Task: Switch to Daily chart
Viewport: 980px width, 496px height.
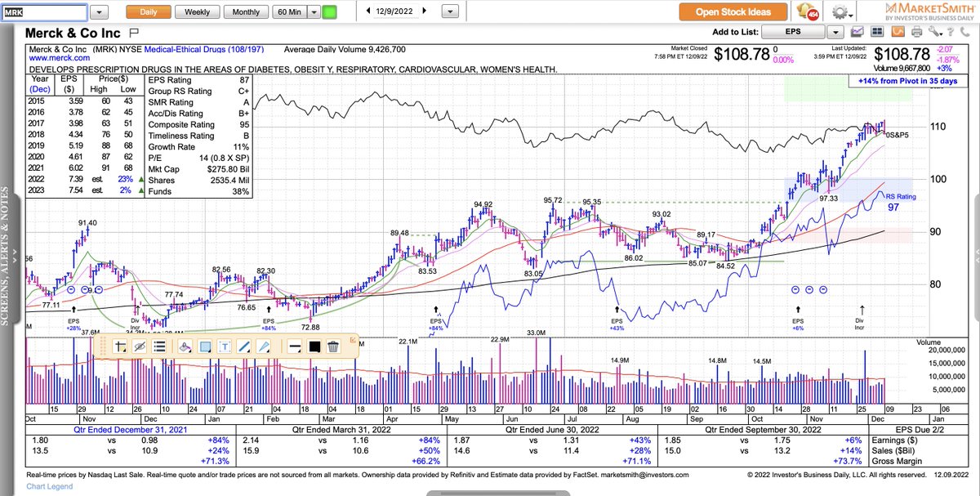Action: tap(149, 12)
